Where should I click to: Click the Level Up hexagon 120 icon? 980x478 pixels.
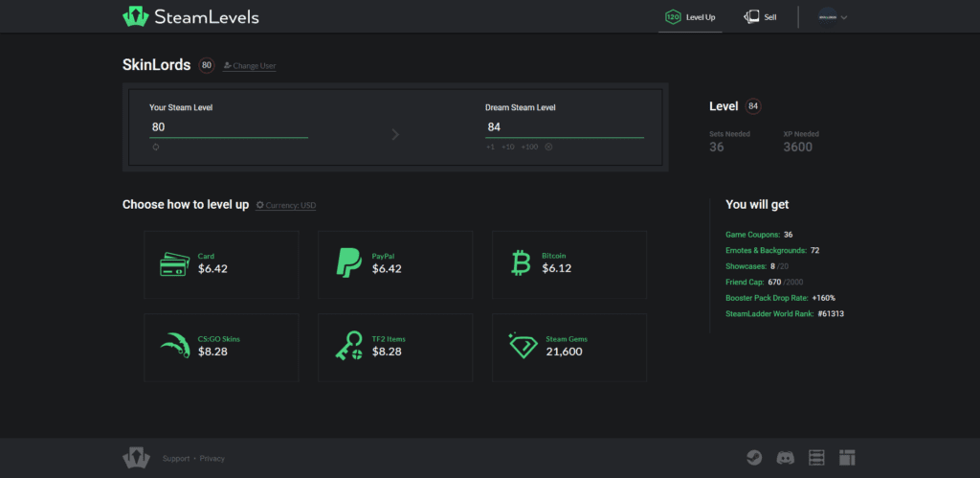pyautogui.click(x=673, y=17)
